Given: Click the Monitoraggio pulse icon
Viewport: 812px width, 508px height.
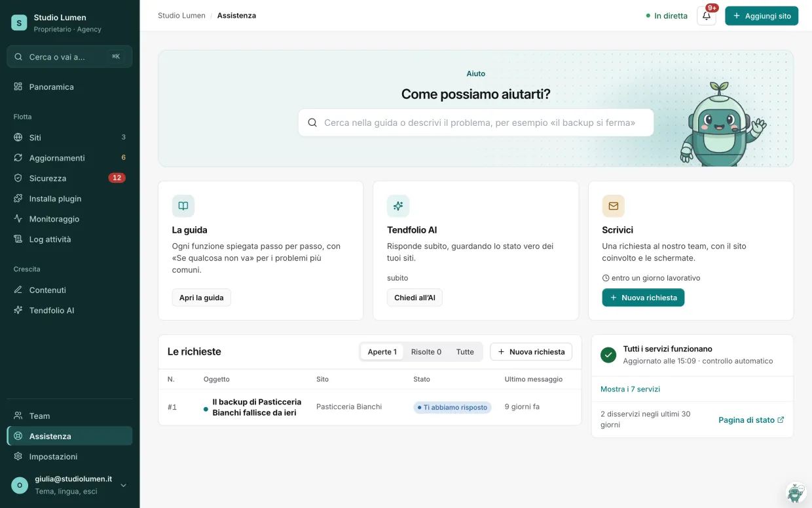Looking at the screenshot, I should tap(18, 219).
